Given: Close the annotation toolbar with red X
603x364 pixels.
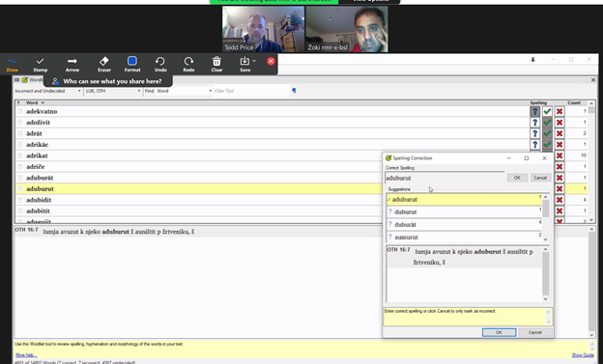Looking at the screenshot, I should point(271,61).
